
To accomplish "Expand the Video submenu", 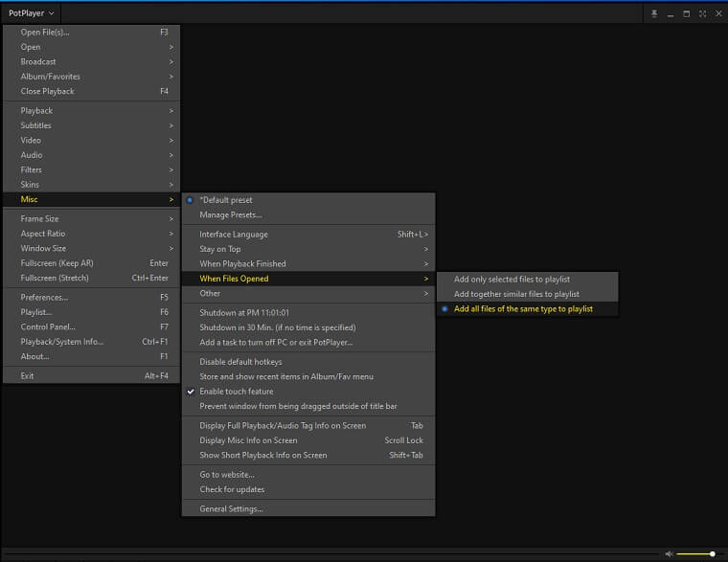I will 91,141.
